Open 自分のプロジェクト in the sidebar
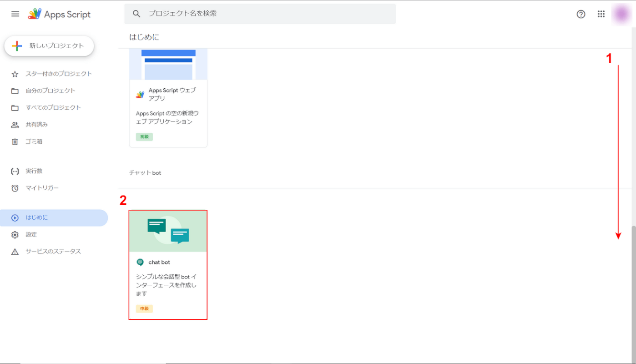The height and width of the screenshot is (364, 636). 50,91
